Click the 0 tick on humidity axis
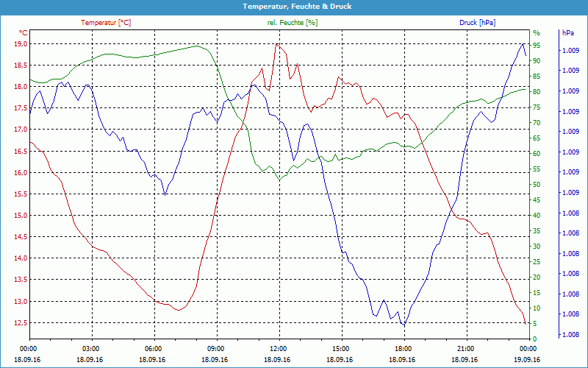 535,339
